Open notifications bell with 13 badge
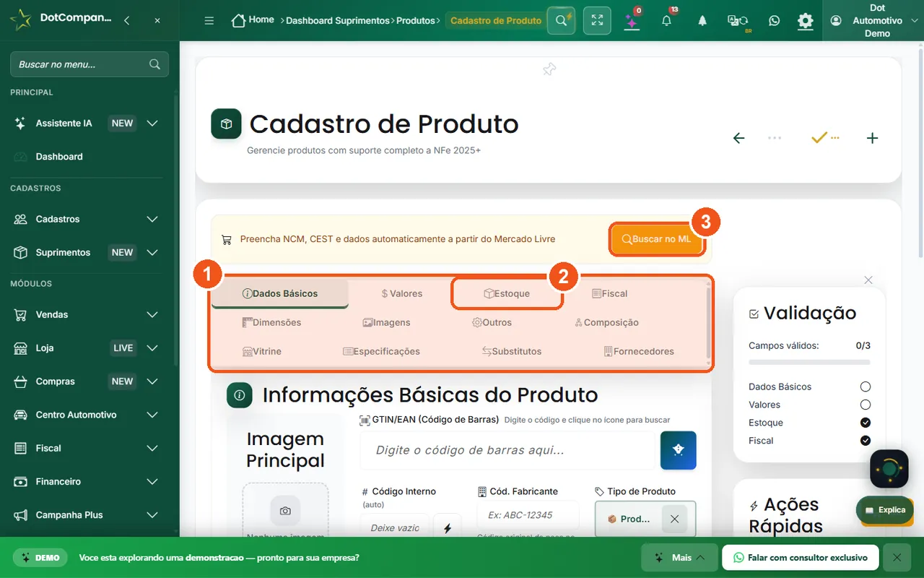 pyautogui.click(x=666, y=20)
